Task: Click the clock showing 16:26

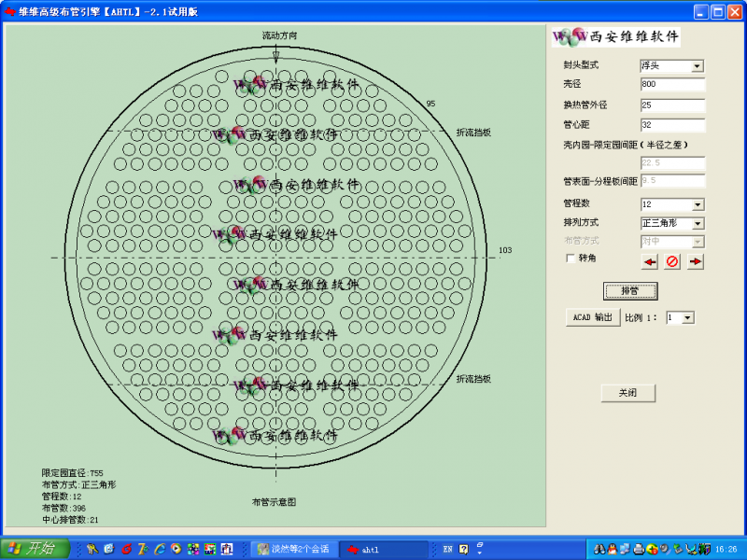Action: coord(726,550)
